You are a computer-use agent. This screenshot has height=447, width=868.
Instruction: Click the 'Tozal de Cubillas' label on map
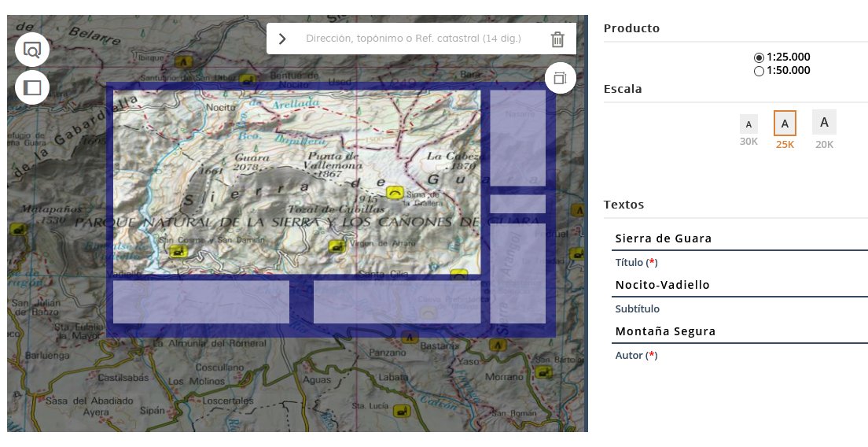pyautogui.click(x=336, y=209)
